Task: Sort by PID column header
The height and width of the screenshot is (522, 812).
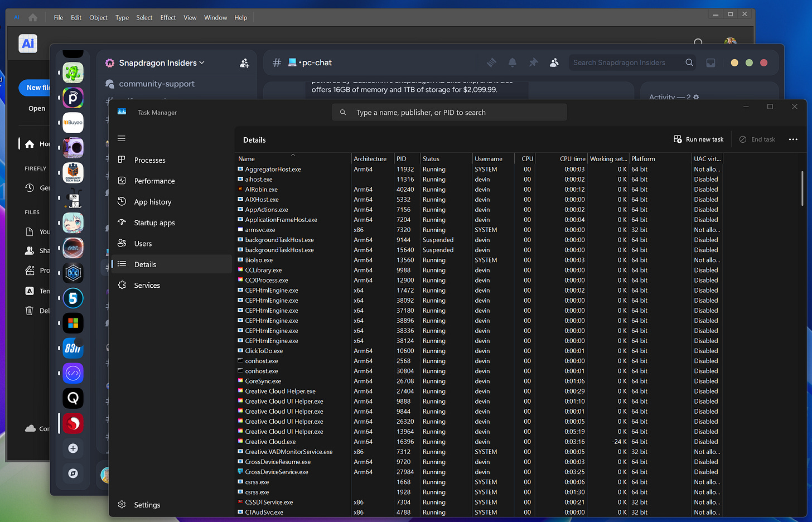Action: (x=407, y=159)
